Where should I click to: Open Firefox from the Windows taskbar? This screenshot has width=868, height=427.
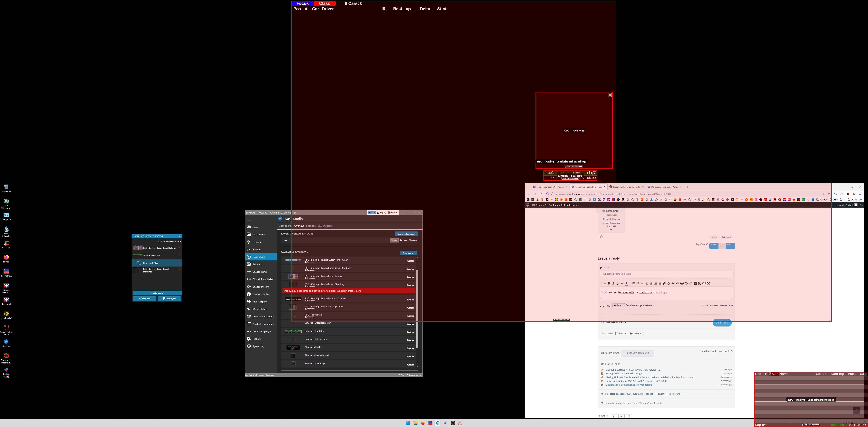point(423,423)
